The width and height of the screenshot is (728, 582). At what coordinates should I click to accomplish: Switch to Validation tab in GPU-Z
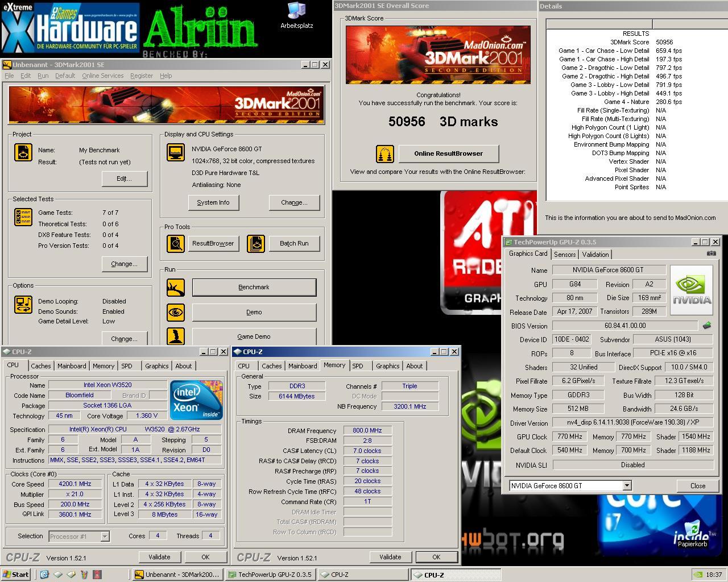[595, 255]
